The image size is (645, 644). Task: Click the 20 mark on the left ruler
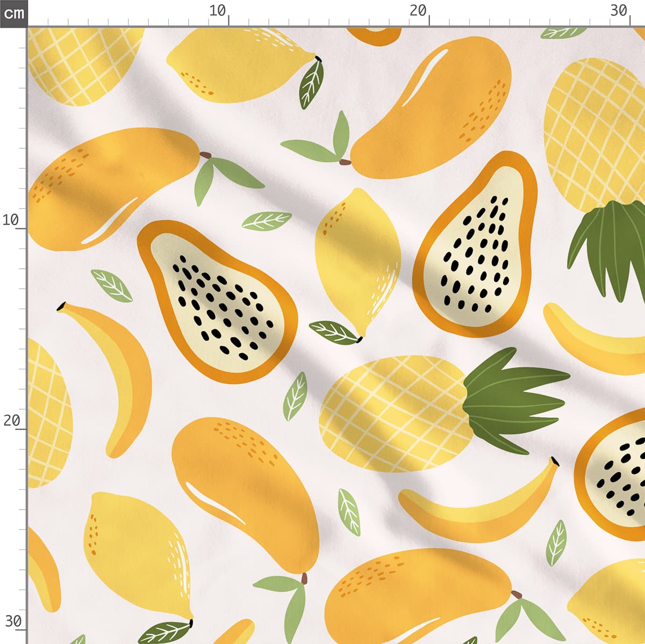[11, 420]
